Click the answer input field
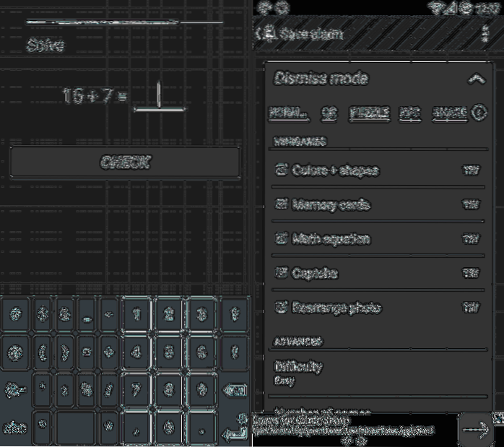Viewport: 504px width, 447px height. coord(160,97)
